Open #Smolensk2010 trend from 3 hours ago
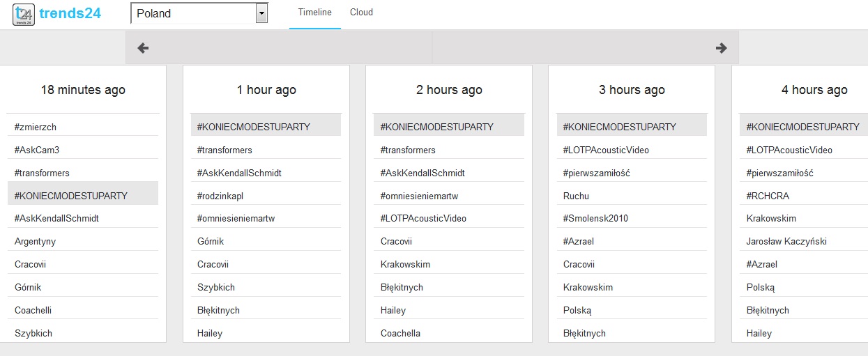868x356 pixels. [x=595, y=219]
